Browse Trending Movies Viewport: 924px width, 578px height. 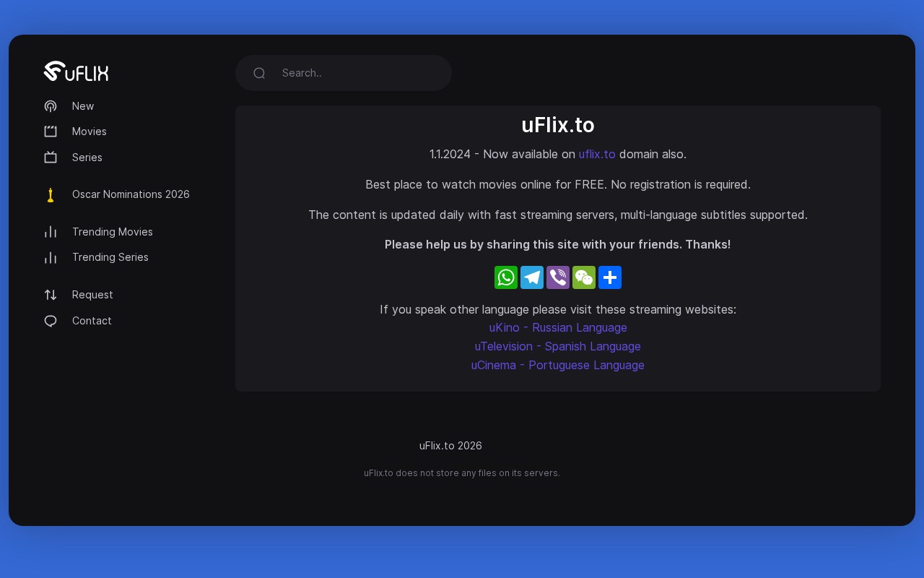pyautogui.click(x=113, y=232)
